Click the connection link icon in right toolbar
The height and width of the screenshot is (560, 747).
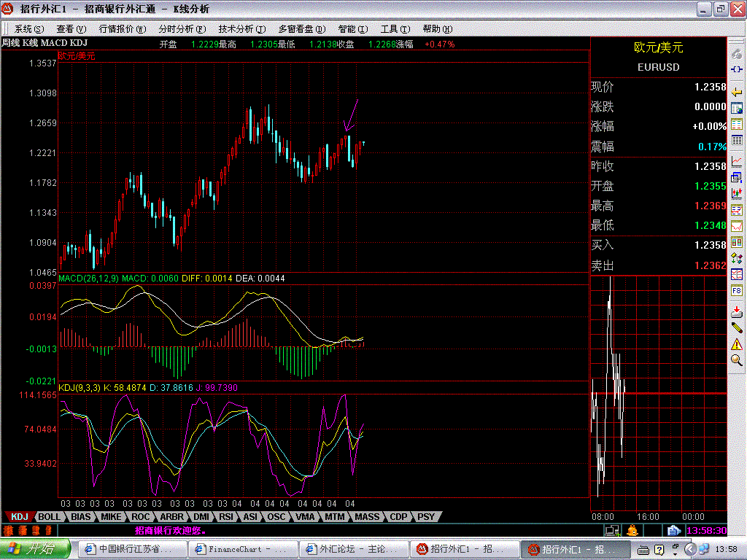(737, 69)
